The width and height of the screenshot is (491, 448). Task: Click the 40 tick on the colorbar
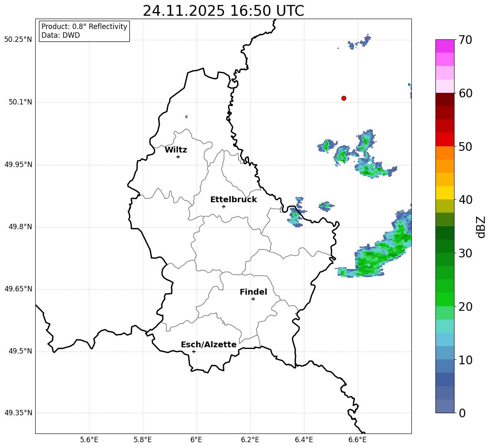465,200
